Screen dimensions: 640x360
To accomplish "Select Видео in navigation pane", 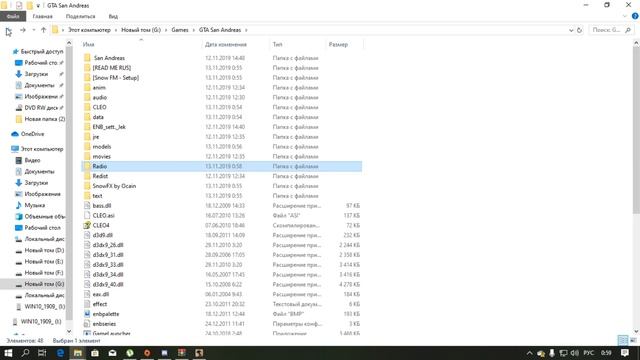I will point(32,160).
